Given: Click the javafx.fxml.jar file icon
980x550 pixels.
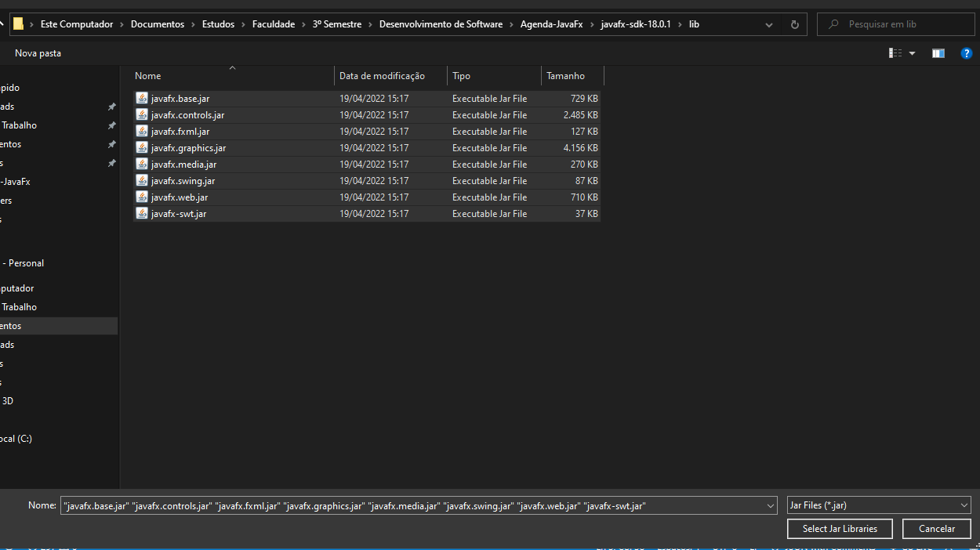Looking at the screenshot, I should pos(142,132).
